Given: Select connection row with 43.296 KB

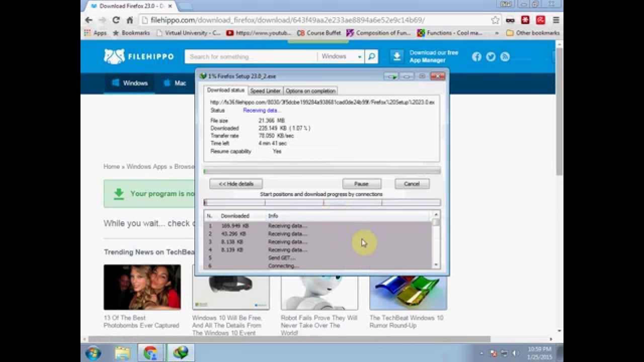Looking at the screenshot, I should click(x=318, y=234).
